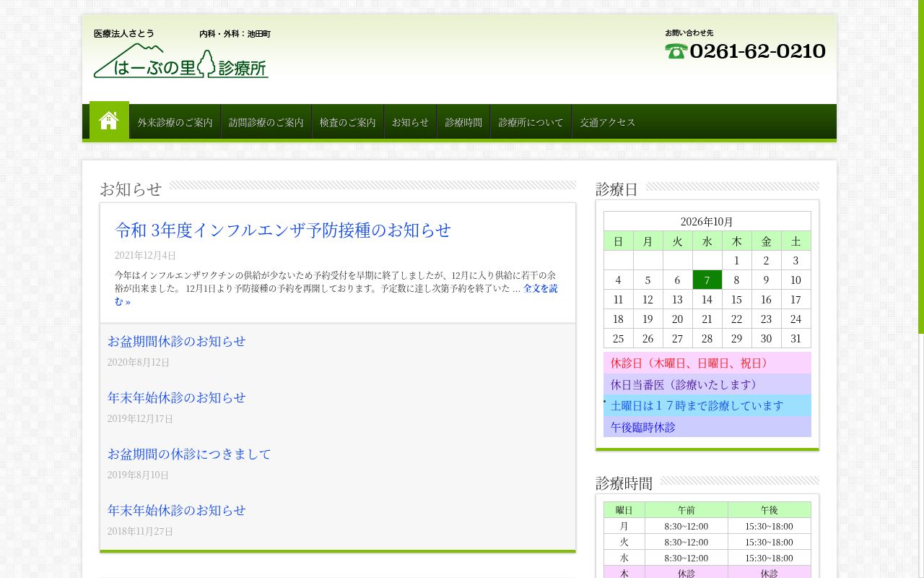
Task: Select highlighted day 7 in calendar
Action: [x=707, y=280]
